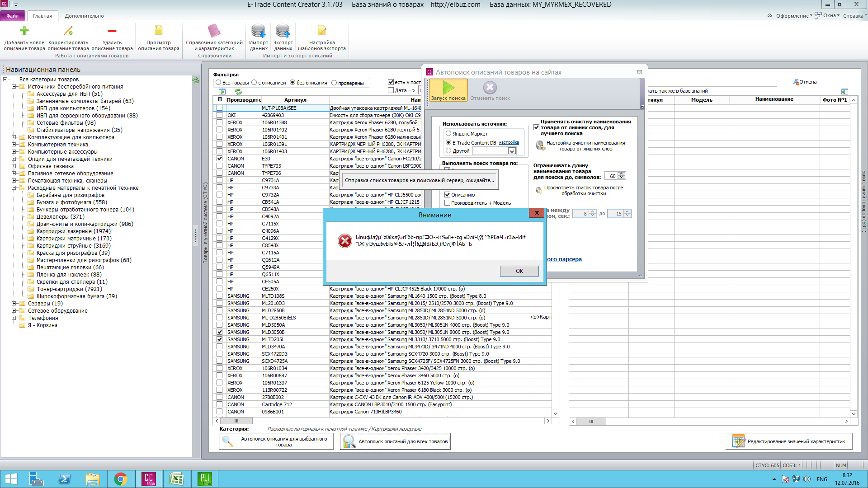Launch Server Manager from the taskbar
The image size is (868, 488).
[x=36, y=479]
